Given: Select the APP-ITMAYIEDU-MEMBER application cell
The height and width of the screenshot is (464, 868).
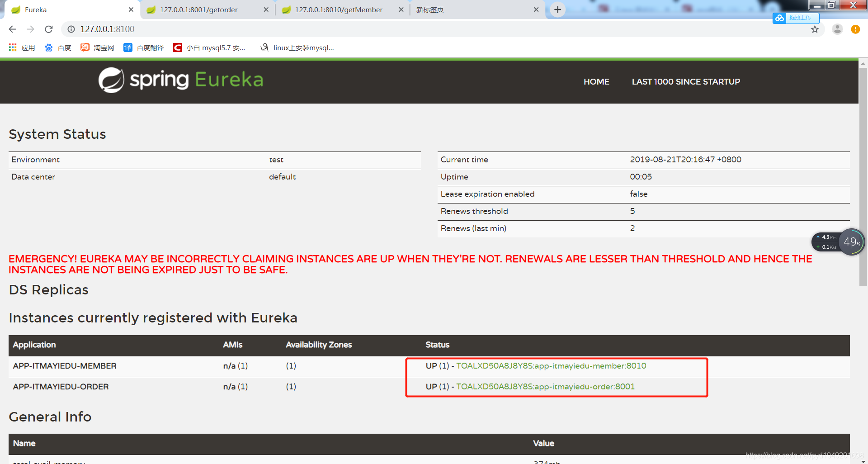Looking at the screenshot, I should click(x=65, y=366).
